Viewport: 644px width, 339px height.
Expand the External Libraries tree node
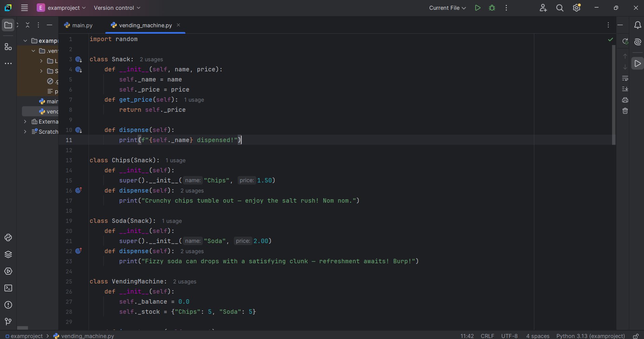(x=25, y=122)
